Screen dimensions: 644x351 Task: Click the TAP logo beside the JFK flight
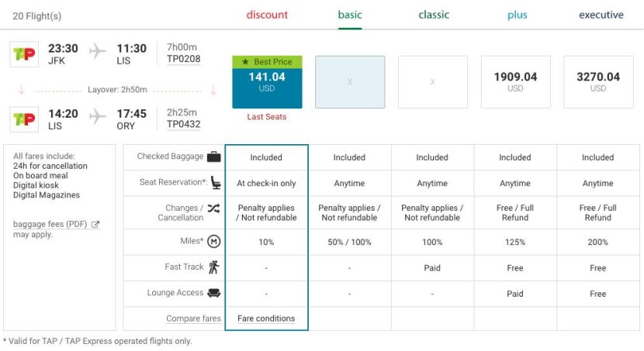click(x=24, y=54)
